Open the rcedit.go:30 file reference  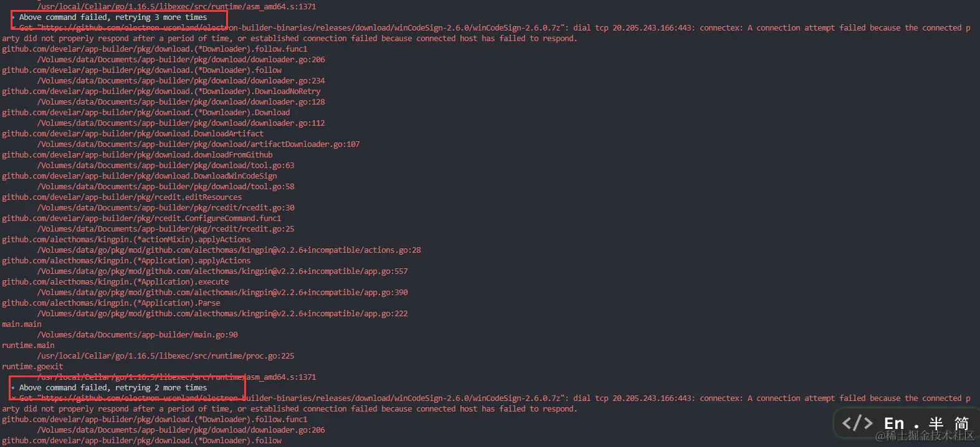point(166,208)
